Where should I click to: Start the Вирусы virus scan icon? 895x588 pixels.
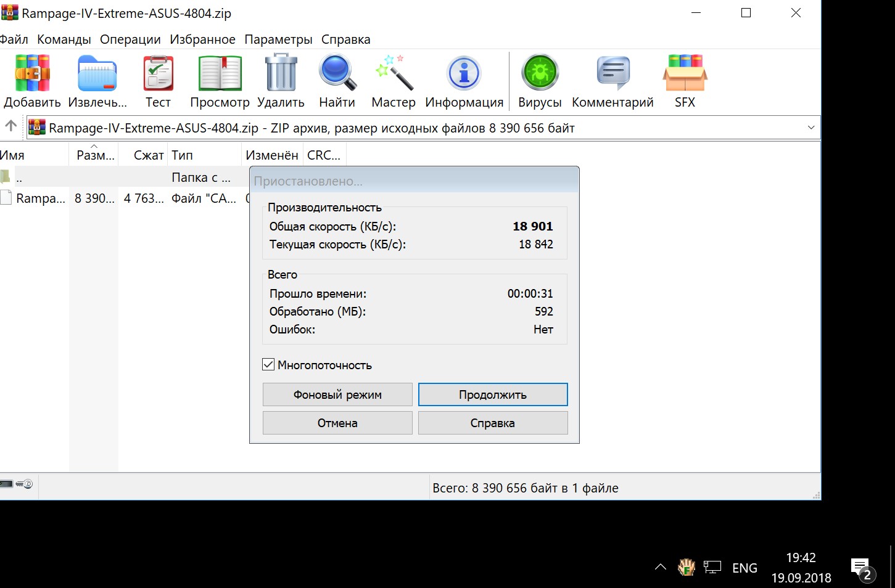tap(540, 74)
